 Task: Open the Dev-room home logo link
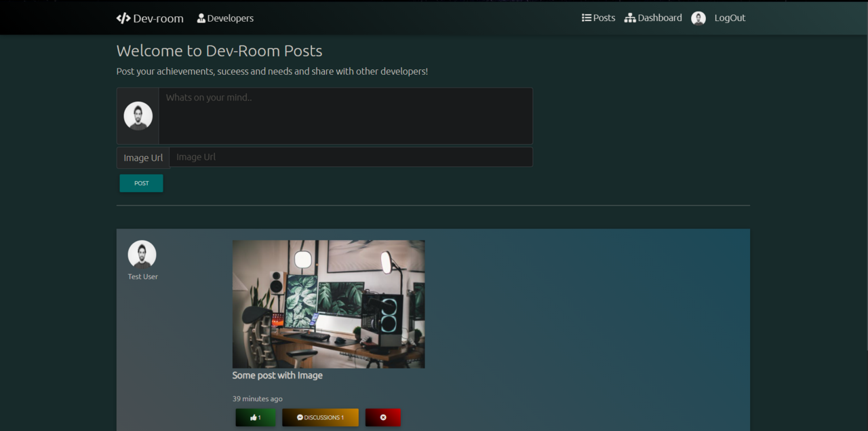150,18
